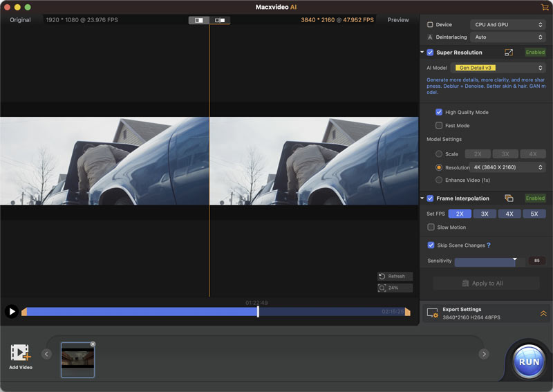Click the RUN button
Viewport: 553px width, 392px height.
[x=529, y=362]
